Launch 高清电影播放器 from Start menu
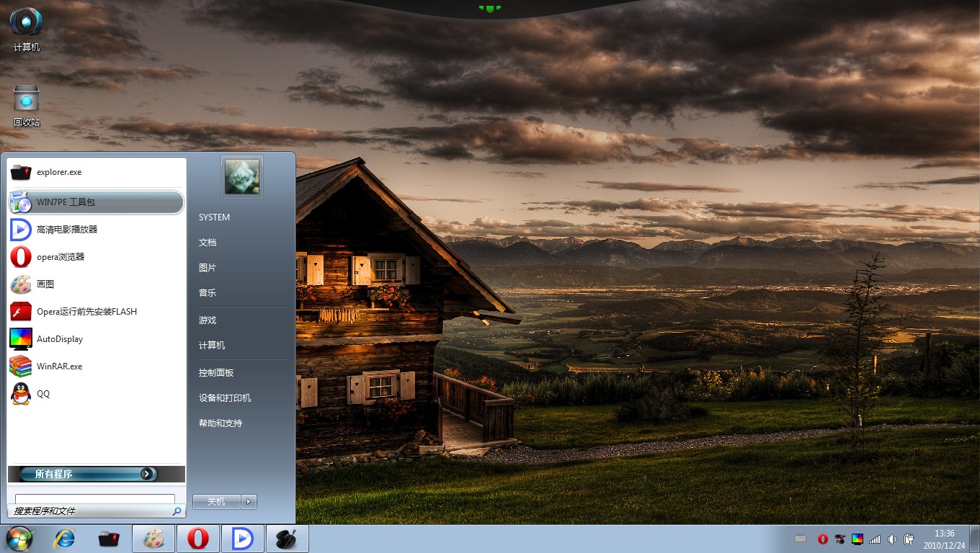 [96, 230]
